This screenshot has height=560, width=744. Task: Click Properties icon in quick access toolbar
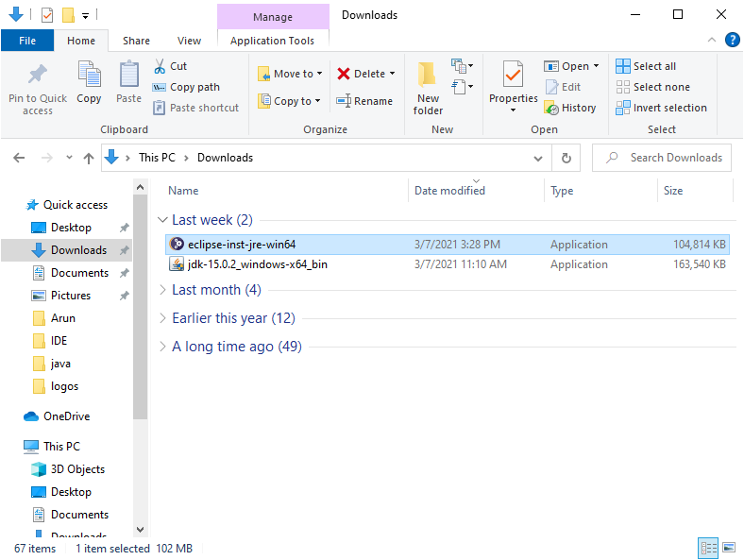click(x=47, y=15)
